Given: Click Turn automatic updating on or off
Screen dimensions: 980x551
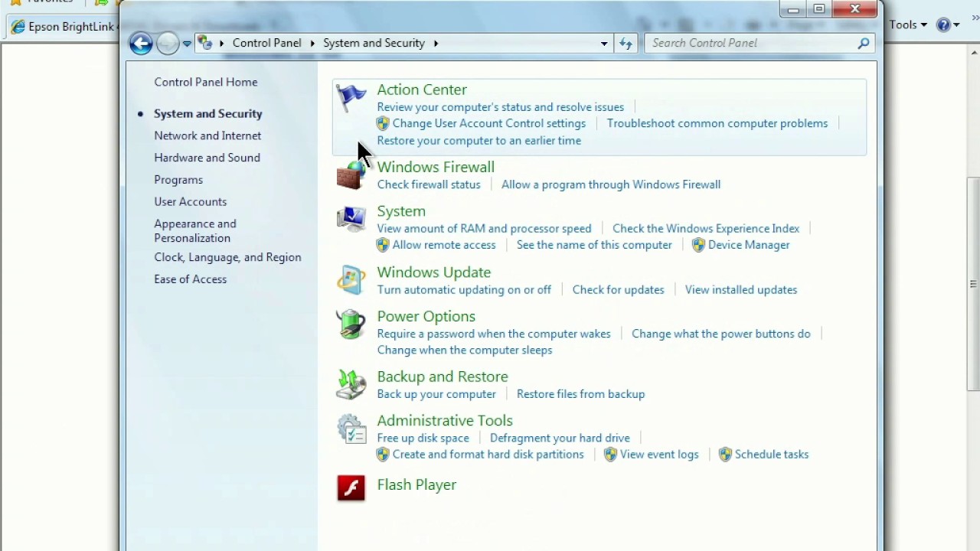Looking at the screenshot, I should 464,290.
